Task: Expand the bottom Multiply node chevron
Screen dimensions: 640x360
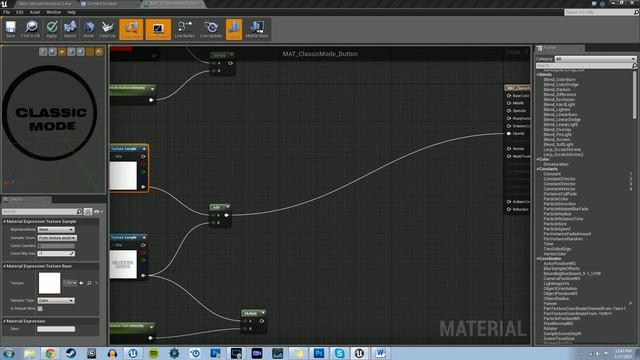Action: point(263,313)
